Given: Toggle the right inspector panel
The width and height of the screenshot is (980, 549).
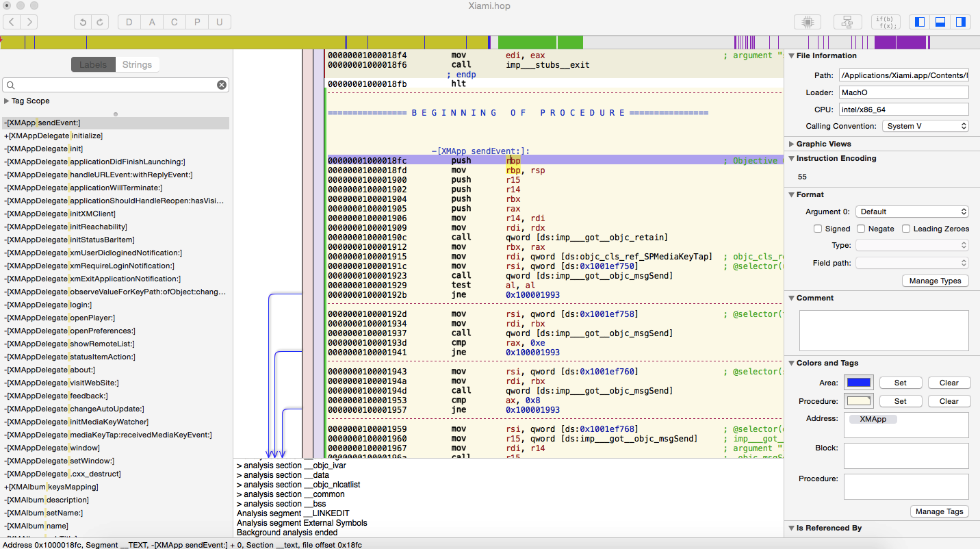Looking at the screenshot, I should click(x=960, y=22).
